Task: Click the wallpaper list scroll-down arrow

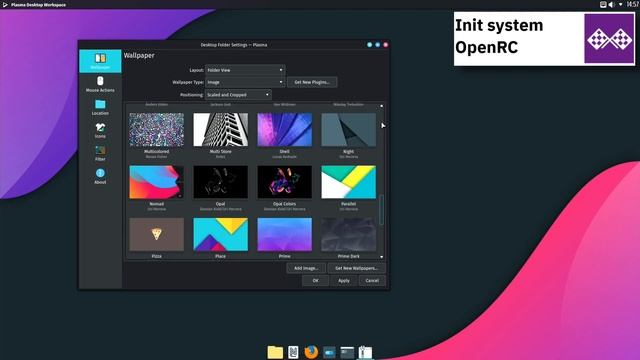Action: click(x=382, y=257)
